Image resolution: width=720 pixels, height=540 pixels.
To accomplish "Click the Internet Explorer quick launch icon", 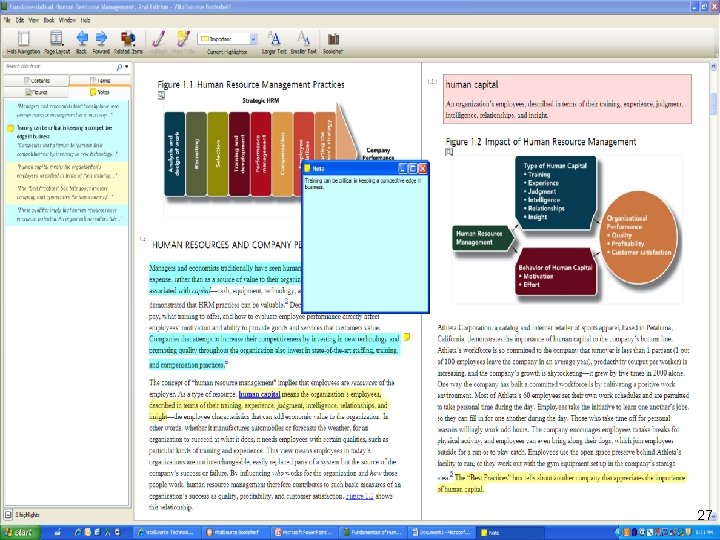I will pyautogui.click(x=78, y=532).
